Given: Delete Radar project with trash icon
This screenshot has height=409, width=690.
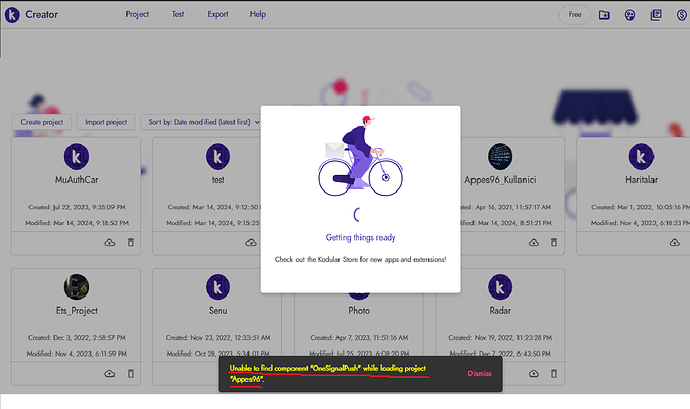Looking at the screenshot, I should click(x=554, y=374).
